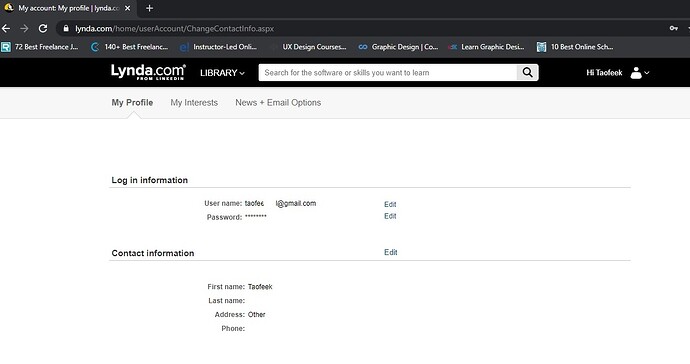Edit the Contact information section

[391, 252]
